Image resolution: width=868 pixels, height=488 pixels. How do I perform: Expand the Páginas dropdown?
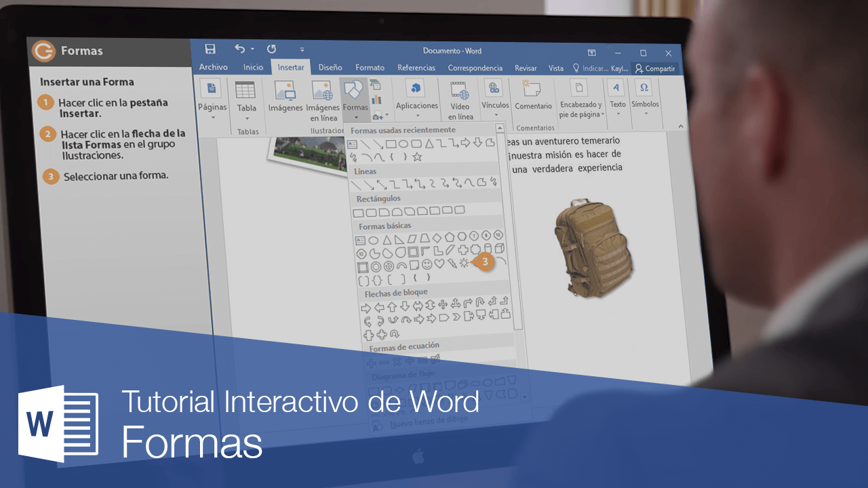click(212, 99)
